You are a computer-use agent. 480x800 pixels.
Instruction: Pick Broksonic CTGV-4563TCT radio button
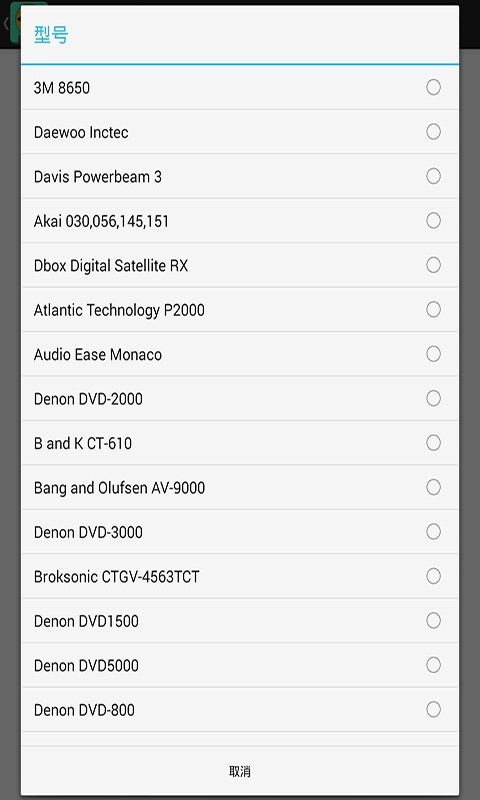pyautogui.click(x=433, y=576)
